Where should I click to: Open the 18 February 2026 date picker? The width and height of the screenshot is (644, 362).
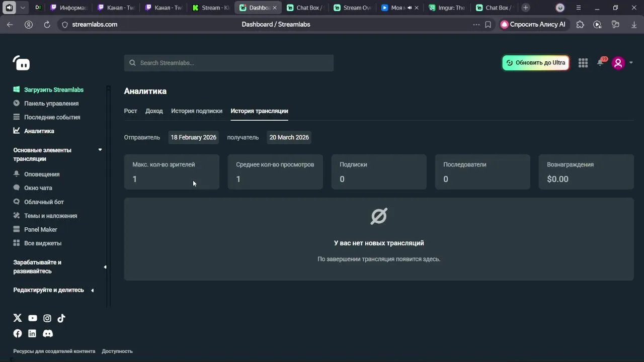194,137
